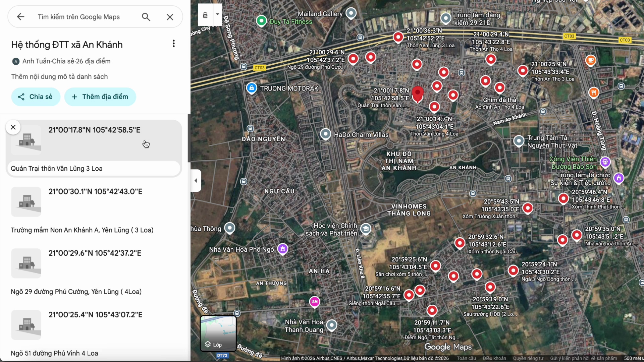The width and height of the screenshot is (644, 362).
Task: Open the 'Điều khoản' footer link
Action: click(494, 358)
